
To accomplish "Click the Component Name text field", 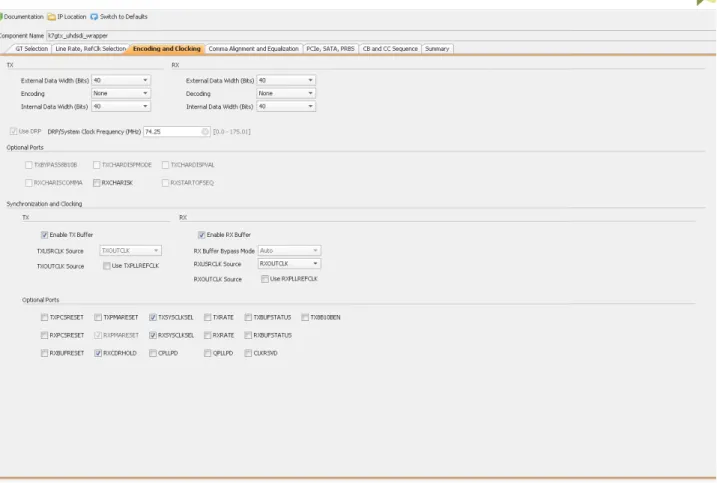I will pos(381,36).
